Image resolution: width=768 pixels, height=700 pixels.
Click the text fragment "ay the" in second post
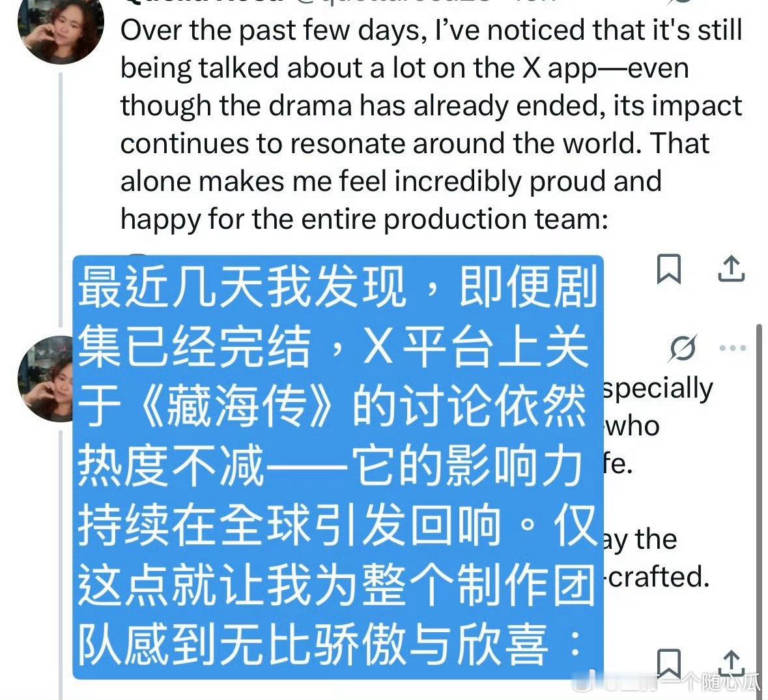[x=640, y=540]
